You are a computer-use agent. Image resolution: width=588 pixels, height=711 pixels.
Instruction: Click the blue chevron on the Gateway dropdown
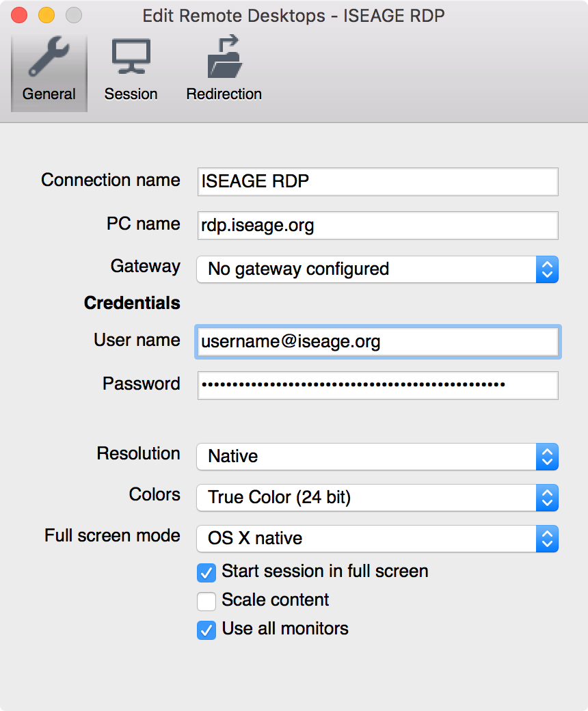click(x=546, y=269)
